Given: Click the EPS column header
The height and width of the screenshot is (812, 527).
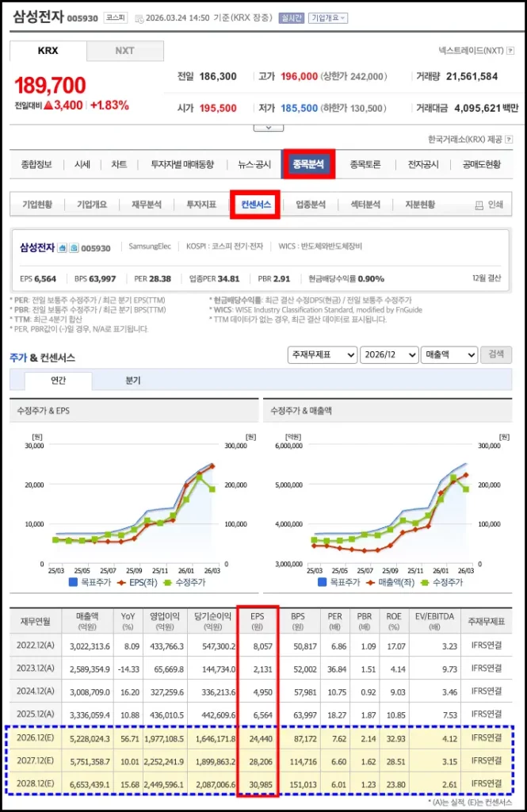Looking at the screenshot, I should 258,621.
